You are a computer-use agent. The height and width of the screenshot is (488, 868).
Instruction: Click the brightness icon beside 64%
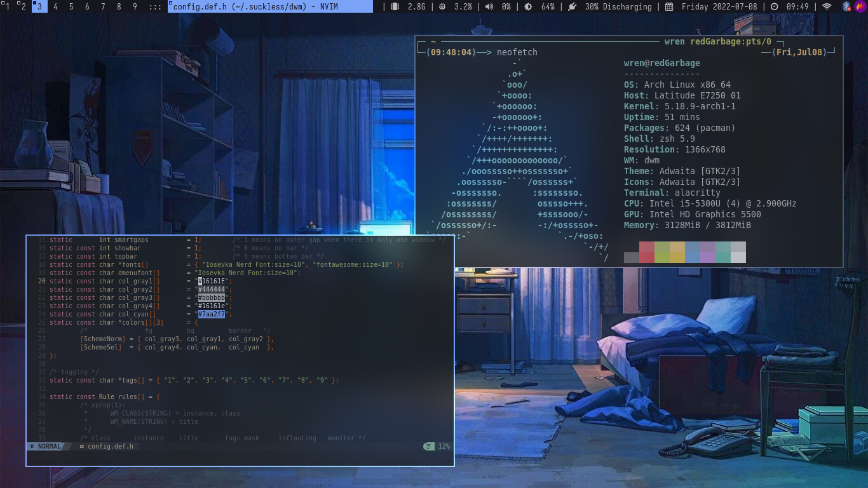(x=528, y=6)
